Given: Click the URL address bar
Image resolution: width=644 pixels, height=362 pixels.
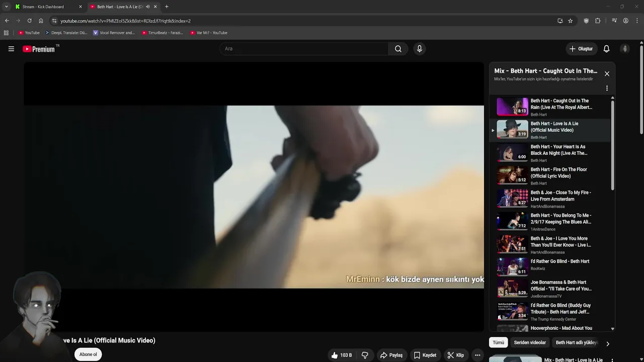Looking at the screenshot, I should click(x=302, y=21).
